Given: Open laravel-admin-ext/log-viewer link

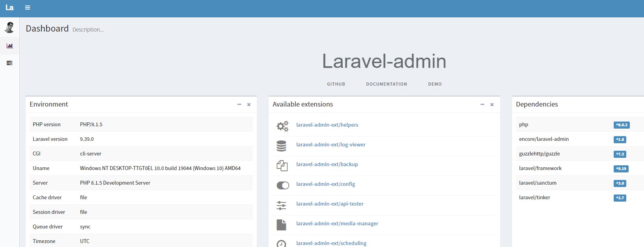Looking at the screenshot, I should pos(331,144).
